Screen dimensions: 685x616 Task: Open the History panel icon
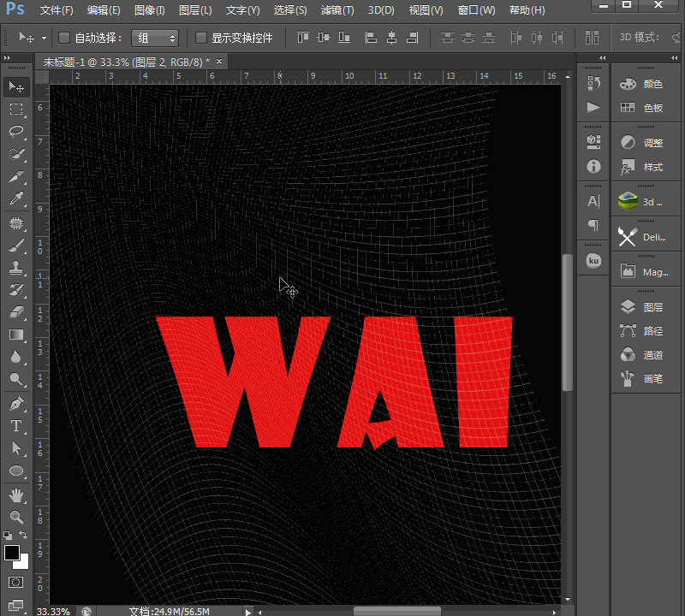(x=593, y=83)
